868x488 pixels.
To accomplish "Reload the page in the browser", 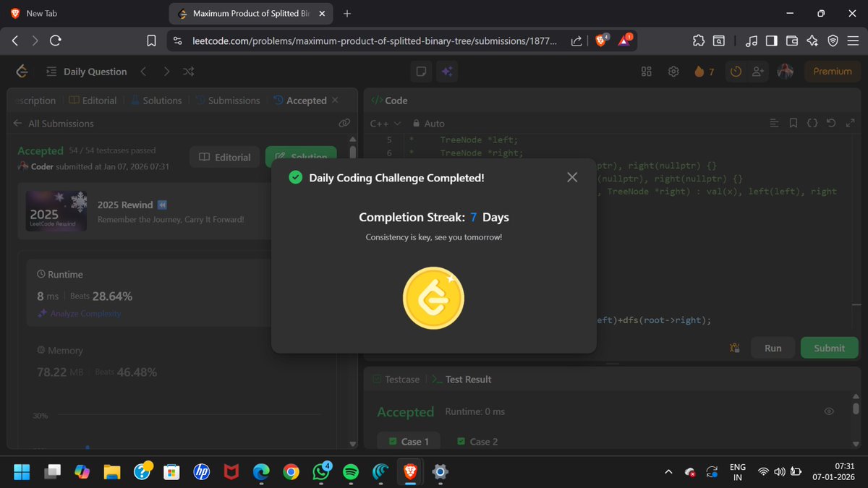I will click(x=55, y=41).
